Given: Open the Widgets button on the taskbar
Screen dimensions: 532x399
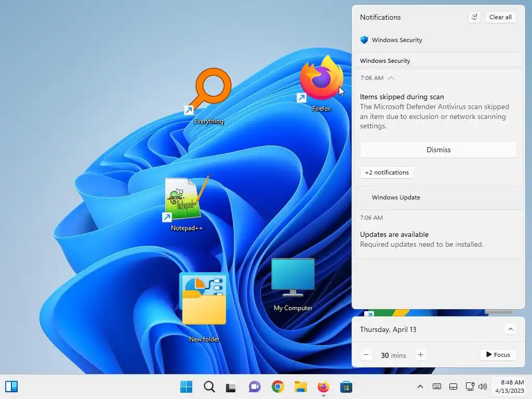Looking at the screenshot, I should [x=11, y=387].
